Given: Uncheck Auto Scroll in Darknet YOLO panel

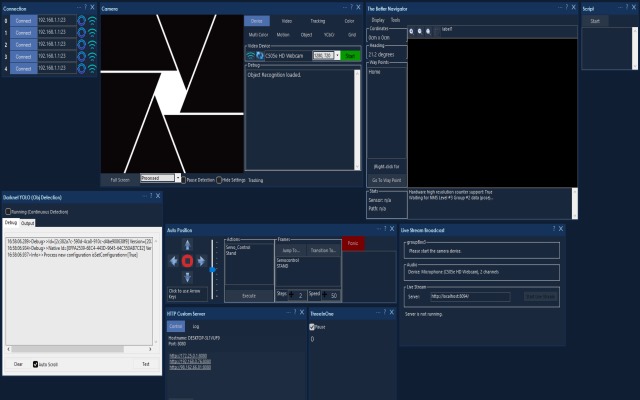Looking at the screenshot, I should click(x=36, y=364).
